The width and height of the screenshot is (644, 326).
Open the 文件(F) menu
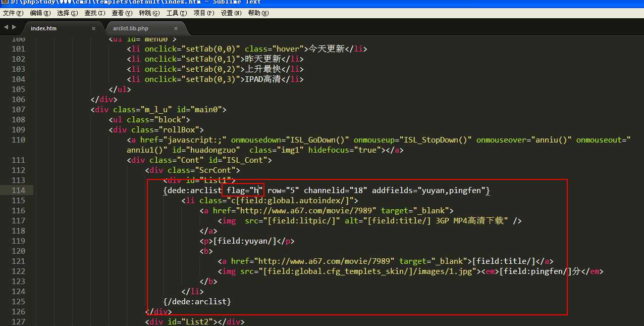click(13, 13)
